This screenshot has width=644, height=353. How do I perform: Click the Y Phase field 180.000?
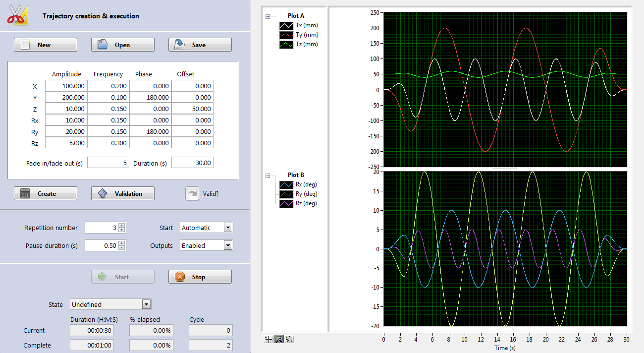(x=151, y=97)
